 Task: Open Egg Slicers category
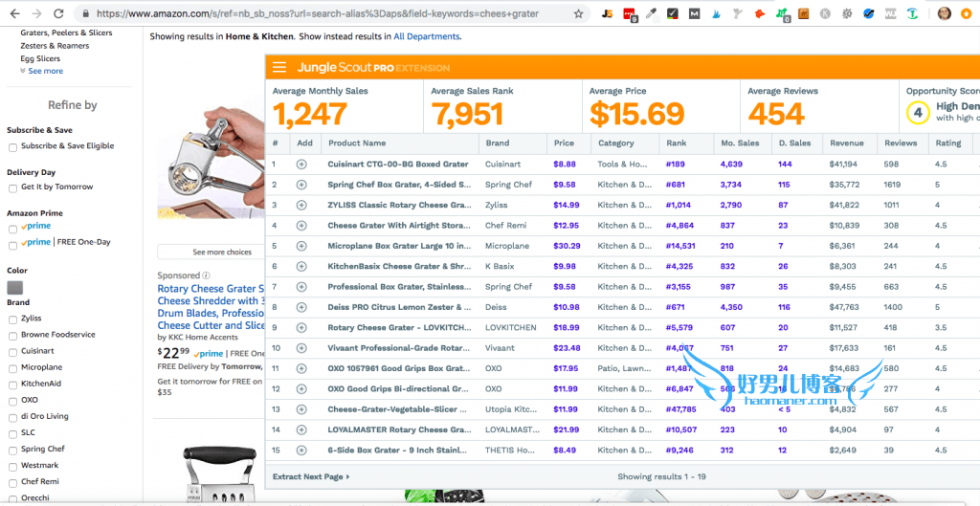click(40, 58)
